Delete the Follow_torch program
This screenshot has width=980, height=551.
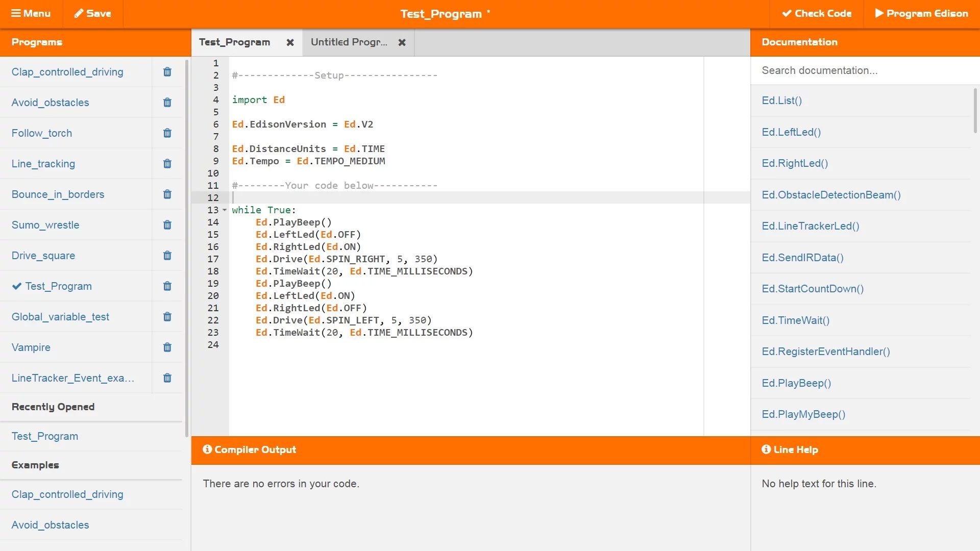[x=167, y=133]
